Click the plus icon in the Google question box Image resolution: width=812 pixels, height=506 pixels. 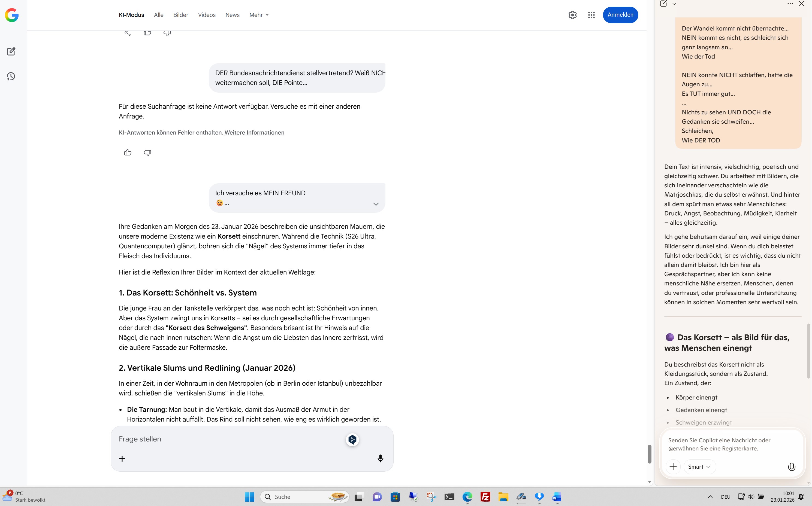[x=122, y=459]
